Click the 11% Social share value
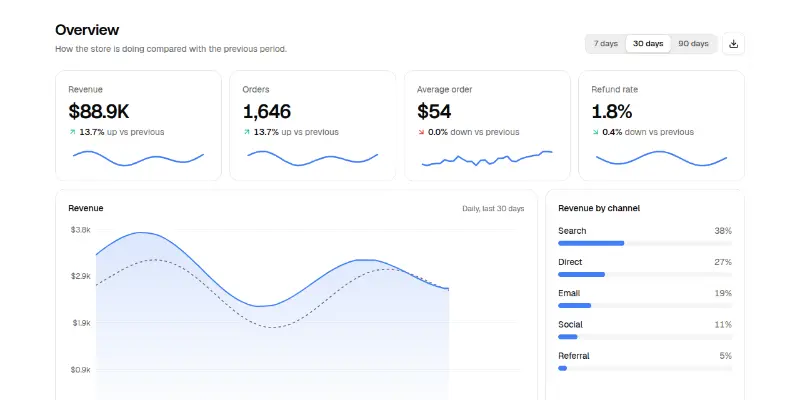This screenshot has height=400, width=800. pyautogui.click(x=723, y=324)
